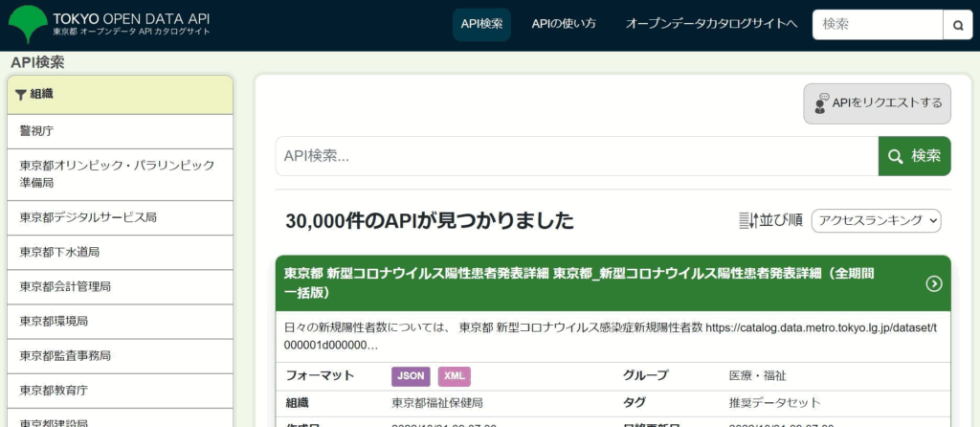Go to オープンデータカタログサイトへ
This screenshot has height=427, width=980.
(712, 24)
